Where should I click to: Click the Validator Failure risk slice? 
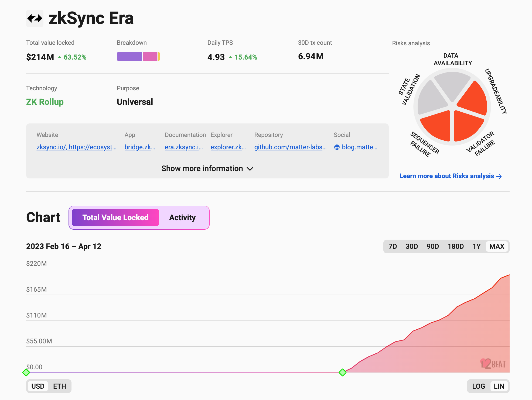click(467, 125)
